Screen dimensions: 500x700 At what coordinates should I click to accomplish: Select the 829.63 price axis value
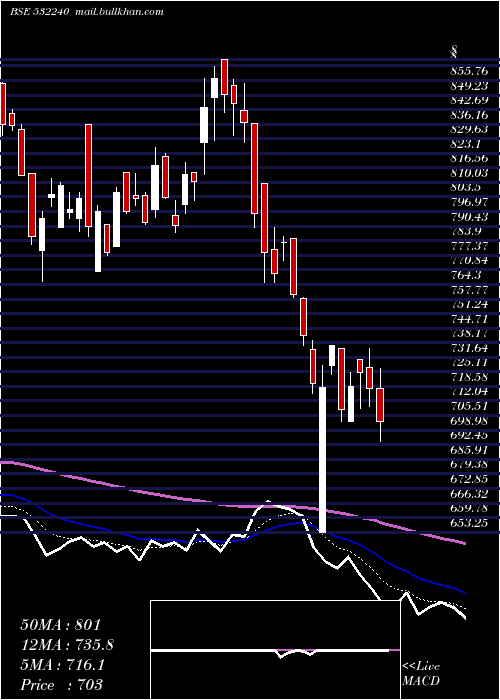[469, 129]
